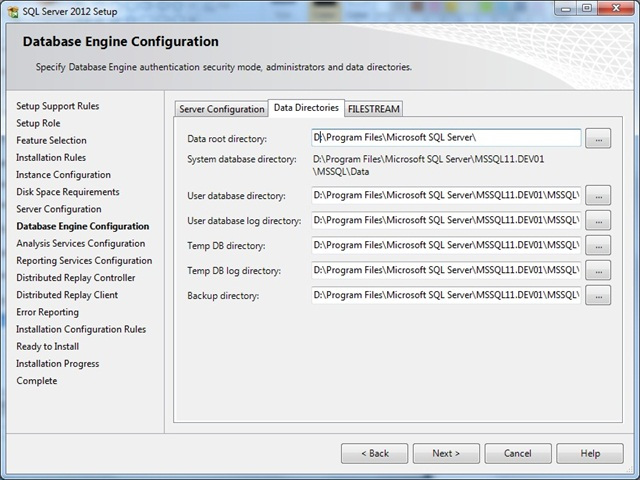Image resolution: width=640 pixels, height=480 pixels.
Task: Click the SQL Server setup title icon
Action: (13, 12)
